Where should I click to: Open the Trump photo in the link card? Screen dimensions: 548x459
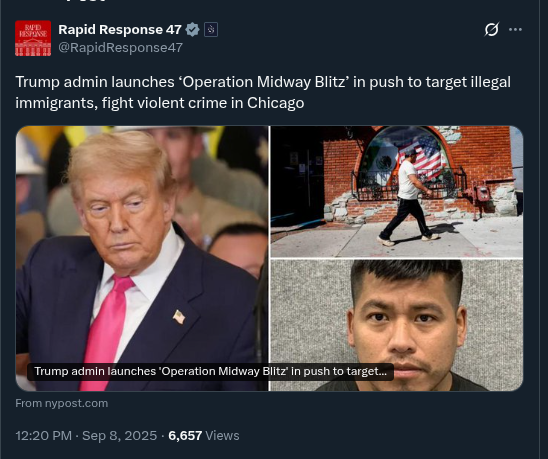[x=142, y=258]
